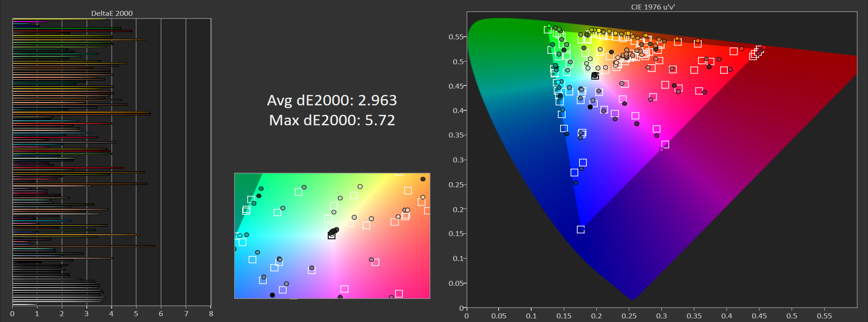Click the black white-point target square in CIE chart
868x322 pixels.
(595, 76)
